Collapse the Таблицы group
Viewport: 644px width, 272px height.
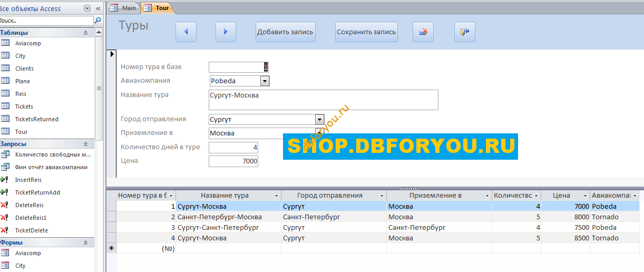[85, 33]
